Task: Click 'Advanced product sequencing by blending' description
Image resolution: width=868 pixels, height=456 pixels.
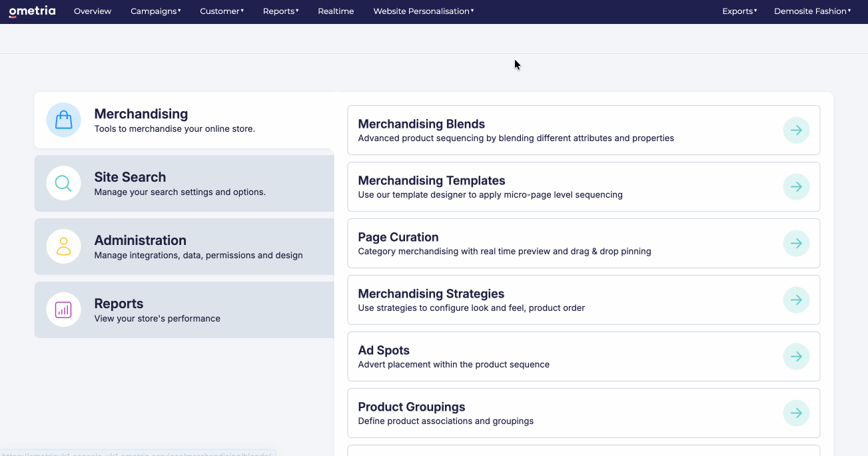Action: point(516,138)
